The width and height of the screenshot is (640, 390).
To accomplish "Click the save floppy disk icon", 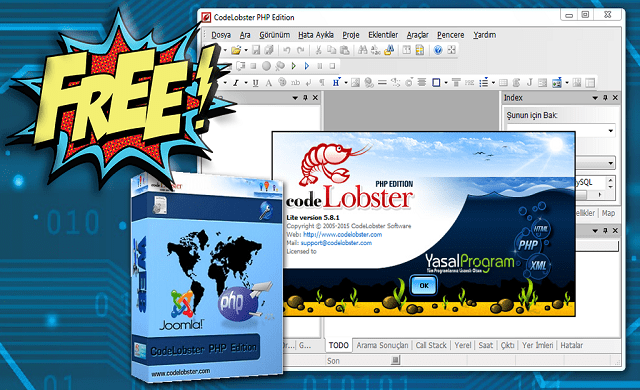I will (x=256, y=50).
